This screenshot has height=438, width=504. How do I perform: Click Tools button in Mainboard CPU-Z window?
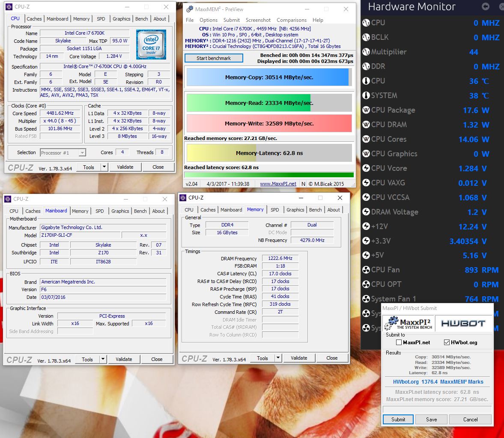pos(87,359)
